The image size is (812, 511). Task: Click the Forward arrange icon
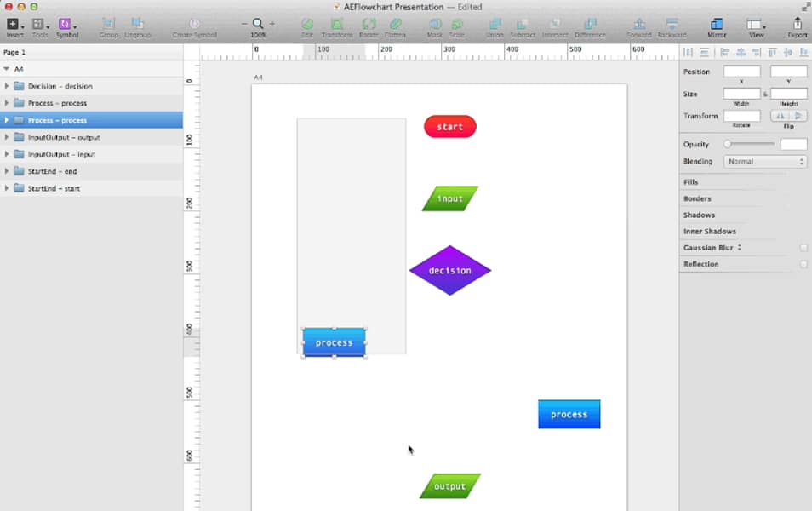(638, 25)
